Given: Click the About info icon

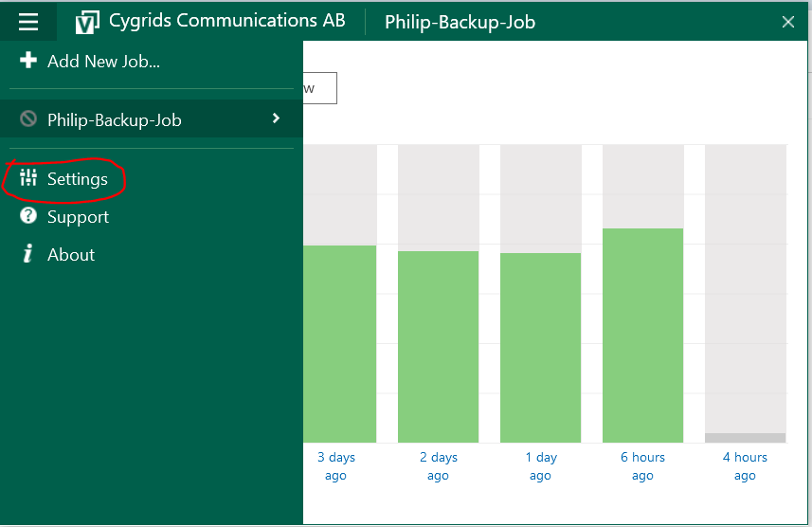Looking at the screenshot, I should coord(28,254).
